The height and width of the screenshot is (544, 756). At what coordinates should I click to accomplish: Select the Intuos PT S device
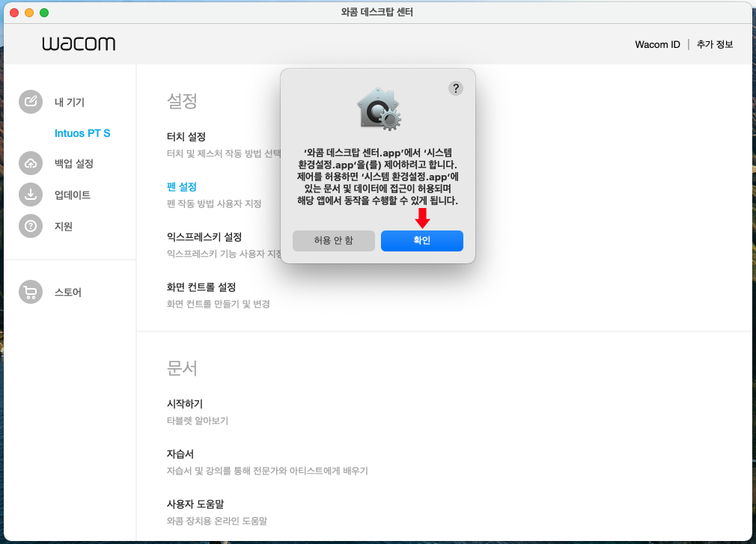82,133
